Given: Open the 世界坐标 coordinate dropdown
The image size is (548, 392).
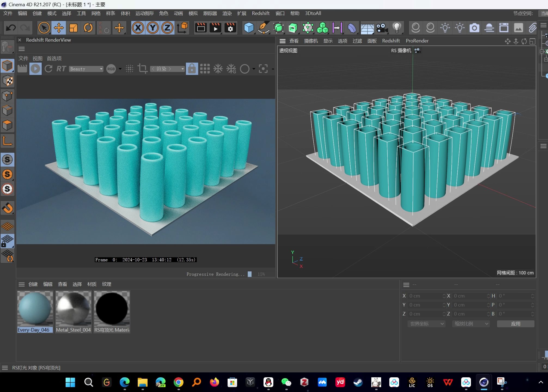Looking at the screenshot, I should [x=426, y=324].
